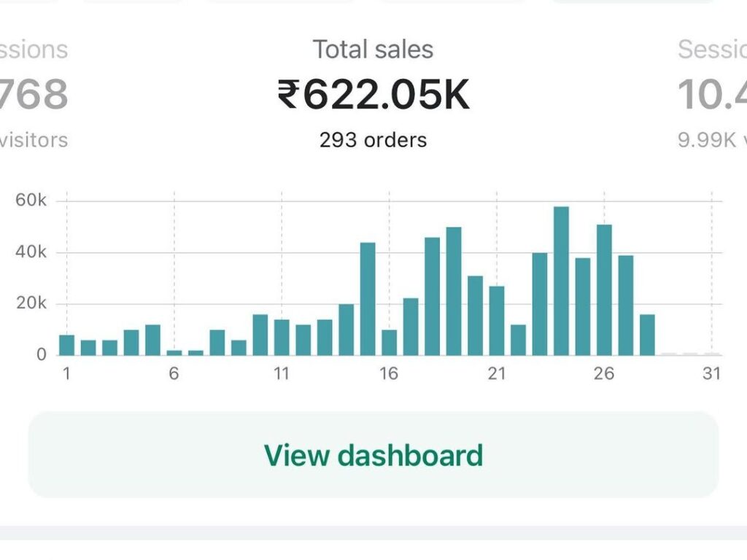Tap the View dashboard button
747x560 pixels.
tap(373, 455)
